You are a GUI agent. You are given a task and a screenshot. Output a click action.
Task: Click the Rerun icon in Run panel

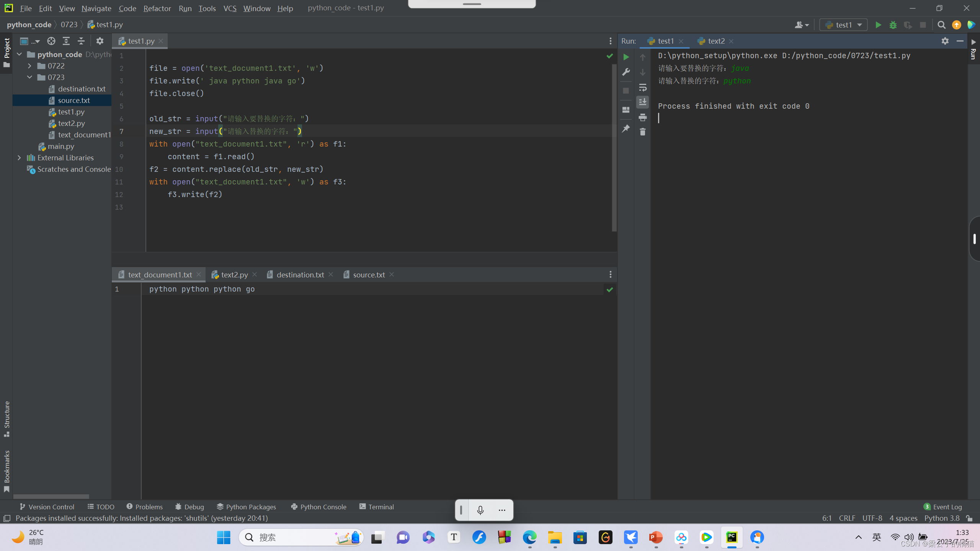[x=626, y=57]
